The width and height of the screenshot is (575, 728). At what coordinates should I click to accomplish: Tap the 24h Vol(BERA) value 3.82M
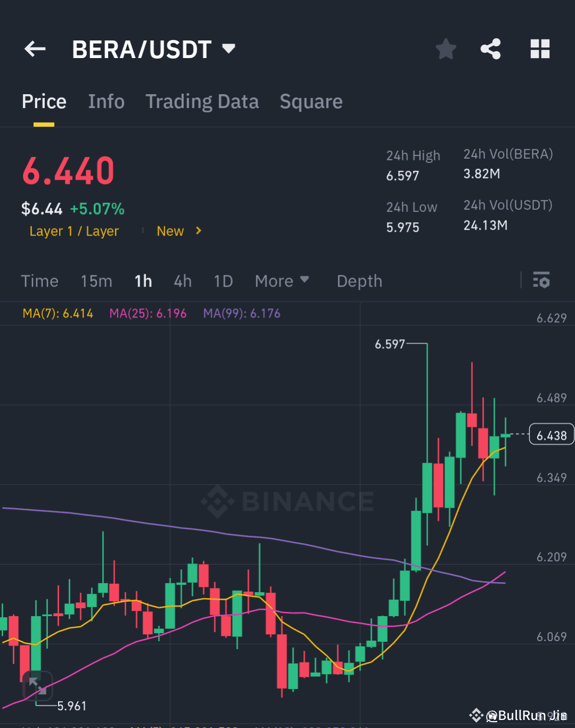(x=482, y=174)
